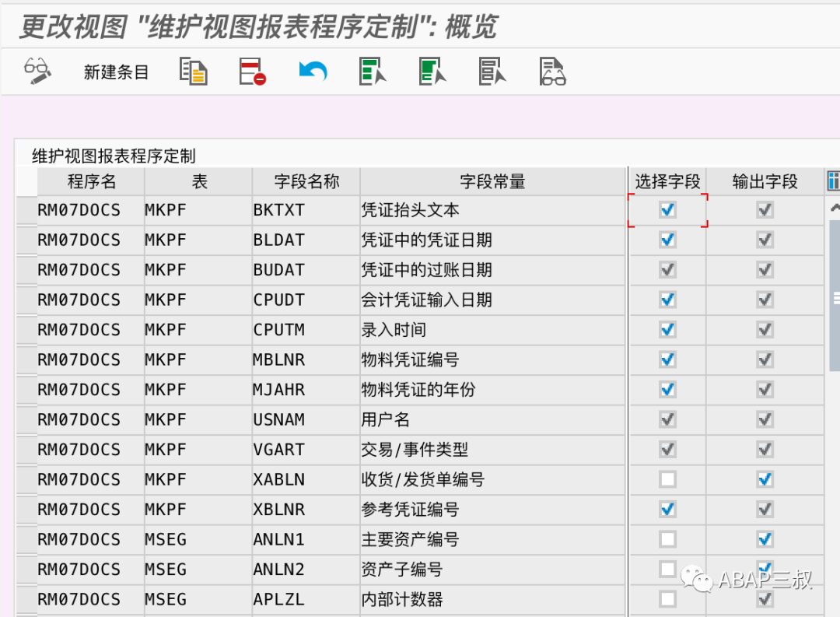Click the delete entry icon

tap(252, 72)
